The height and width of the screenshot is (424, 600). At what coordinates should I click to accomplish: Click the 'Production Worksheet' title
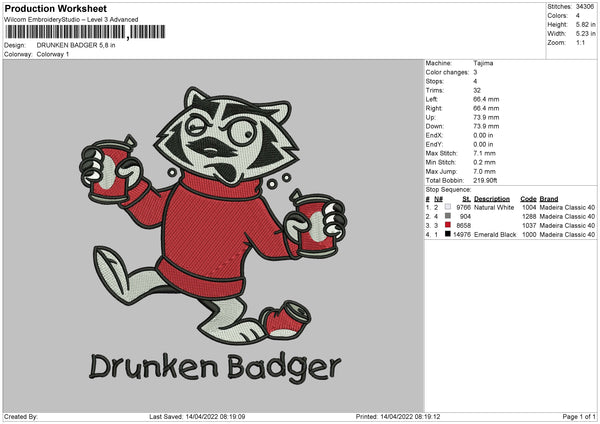coord(55,8)
